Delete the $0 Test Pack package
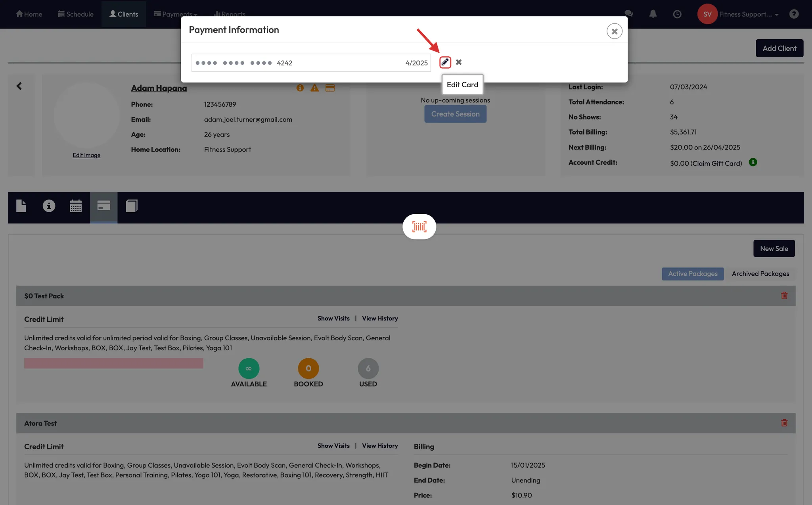The height and width of the screenshot is (505, 812). pyautogui.click(x=784, y=296)
